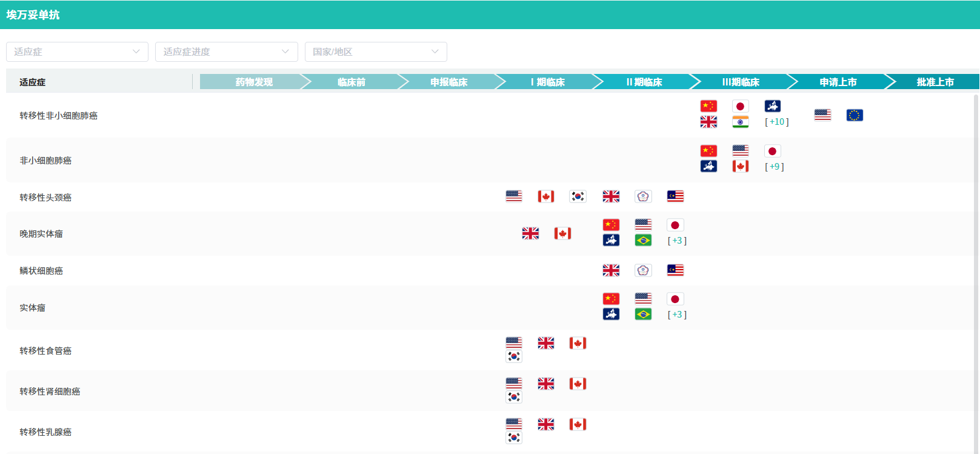Image resolution: width=980 pixels, height=454 pixels.
Task: Click South Korea flag in 转移性乳腺癌 row
Action: click(x=514, y=438)
